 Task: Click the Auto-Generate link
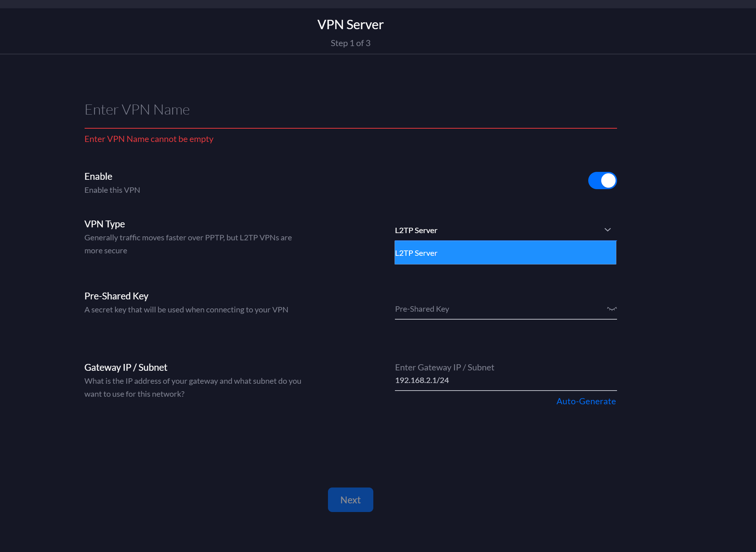click(x=586, y=401)
